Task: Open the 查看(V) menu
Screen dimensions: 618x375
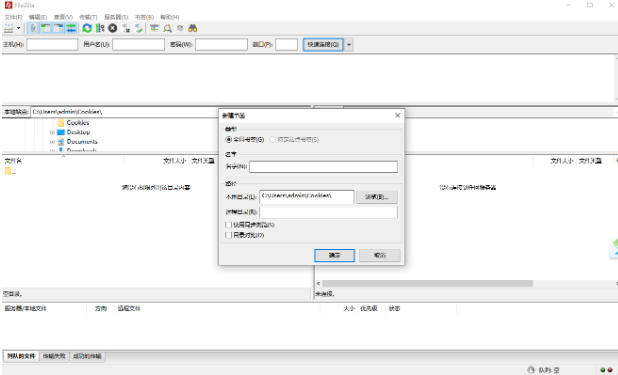Action: [x=63, y=17]
